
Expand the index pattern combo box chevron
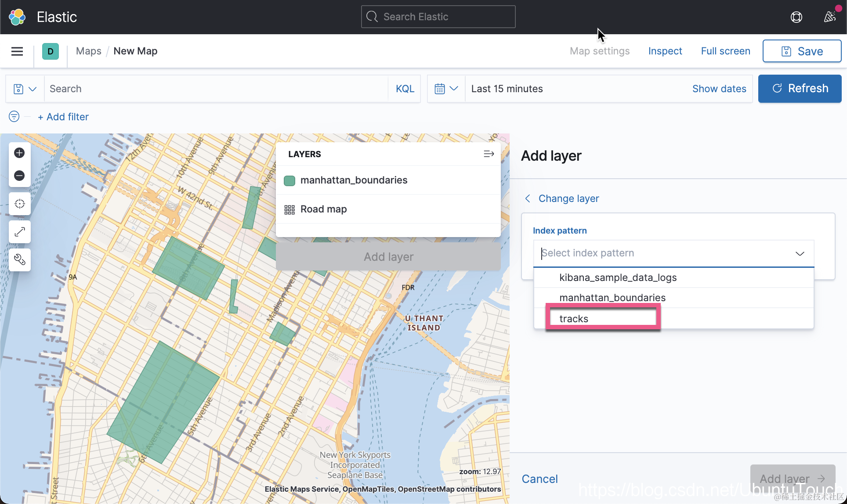pos(800,253)
